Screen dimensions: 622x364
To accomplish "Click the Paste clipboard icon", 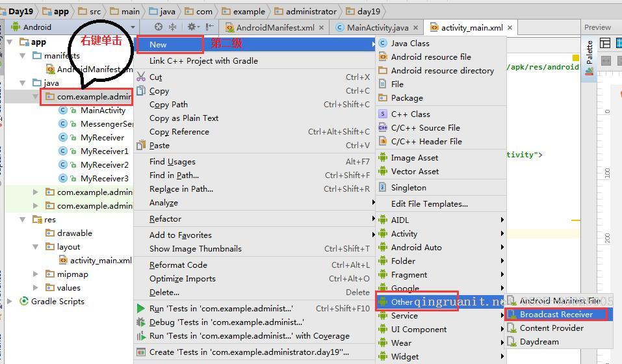I will click(141, 146).
